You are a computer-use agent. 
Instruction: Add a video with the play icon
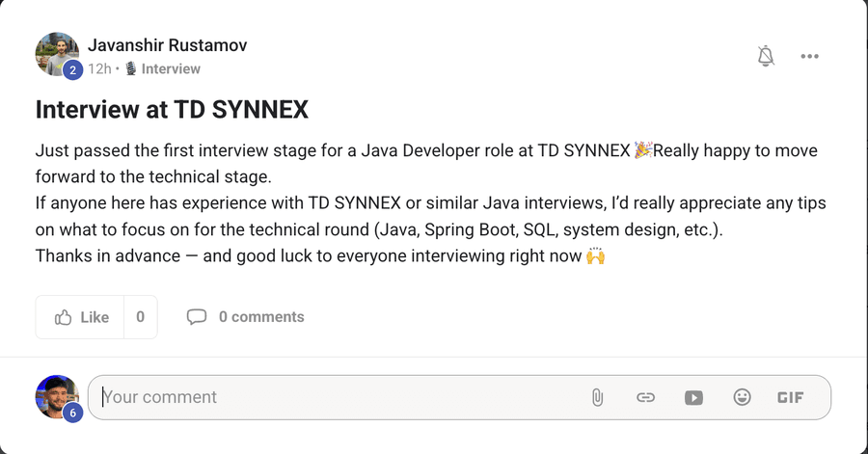click(x=693, y=397)
